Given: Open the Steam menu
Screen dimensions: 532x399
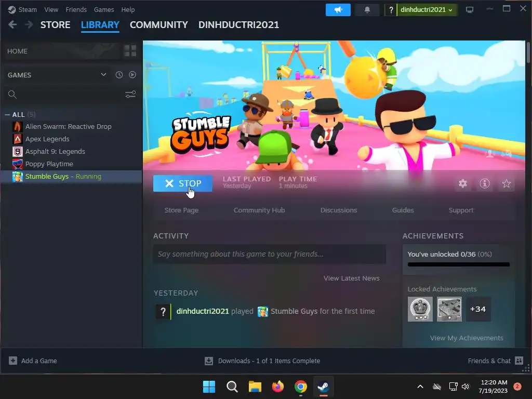Looking at the screenshot, I should (x=28, y=9).
